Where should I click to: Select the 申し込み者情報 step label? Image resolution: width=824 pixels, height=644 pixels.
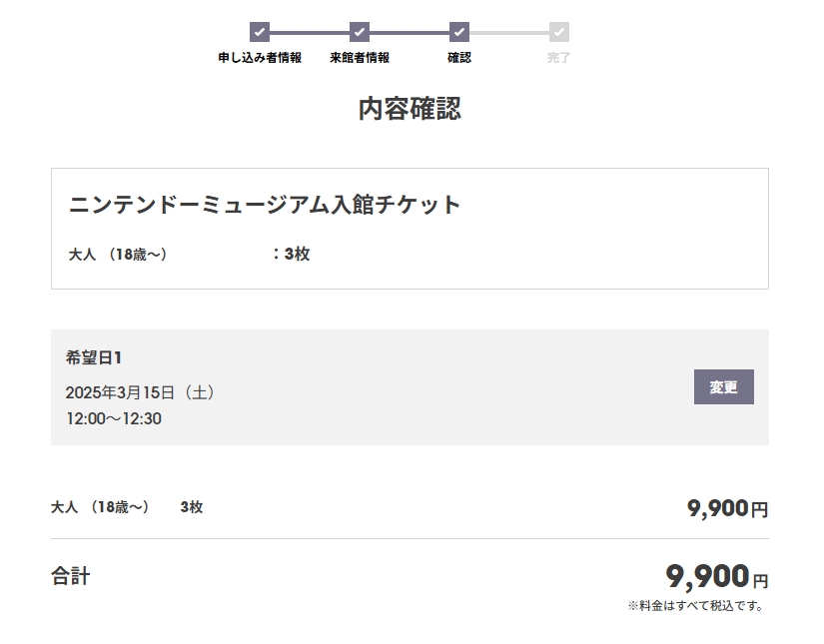(x=260, y=58)
